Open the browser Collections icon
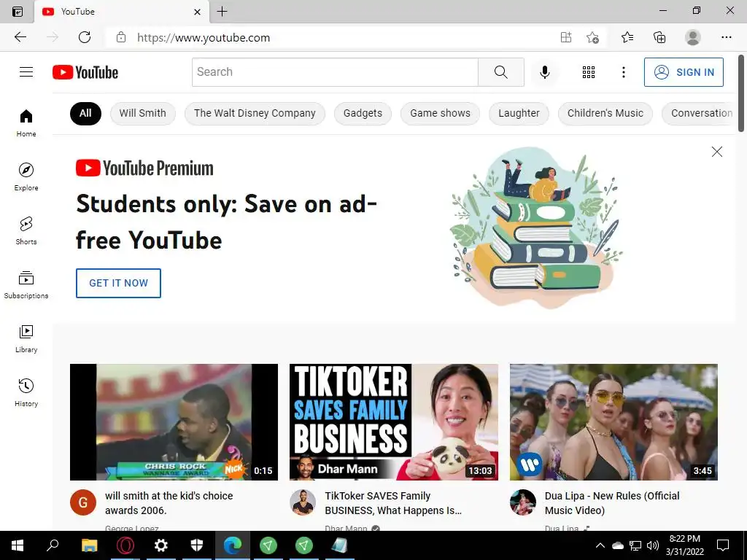Screen dimensions: 747x560 [659, 37]
